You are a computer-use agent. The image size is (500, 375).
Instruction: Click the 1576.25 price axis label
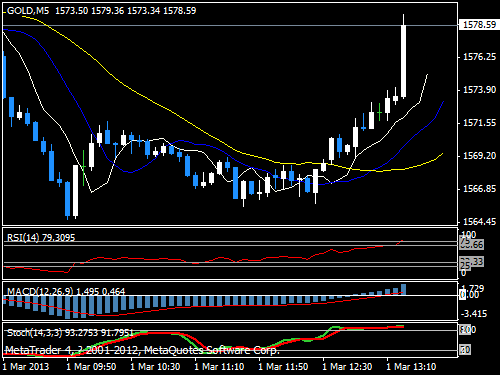[480, 57]
